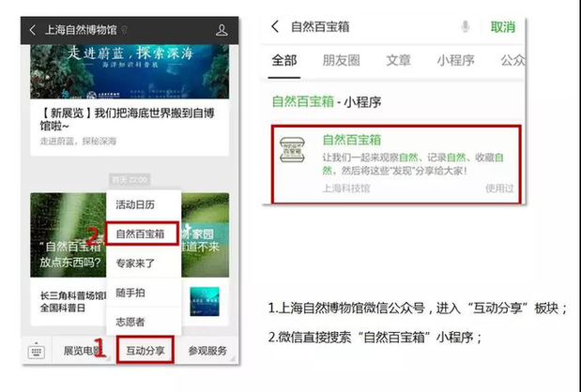Choose 活动日历 from popup menu
Viewport: 581px width, 392px height.
pyautogui.click(x=144, y=204)
